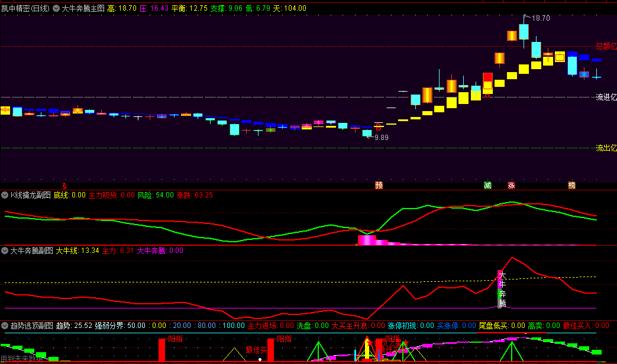Click the 用到未来数据 notice text

click(22, 359)
